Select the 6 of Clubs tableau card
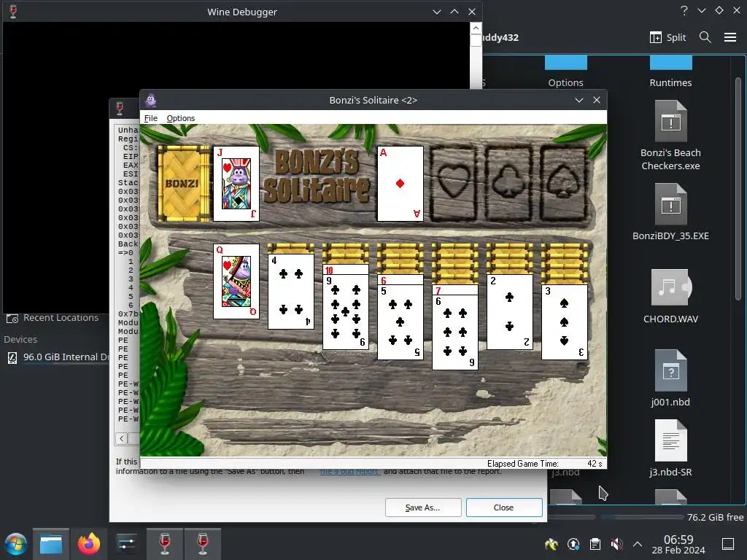Viewport: 747px width, 560px height. (x=455, y=332)
